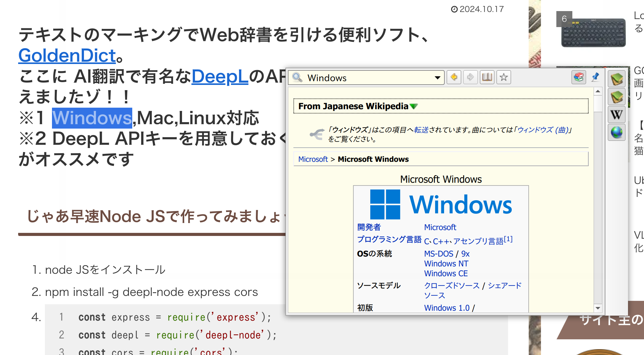Click the bold "Microsoft Windows" breadcrumb text
Image resolution: width=644 pixels, height=355 pixels.
tap(373, 159)
